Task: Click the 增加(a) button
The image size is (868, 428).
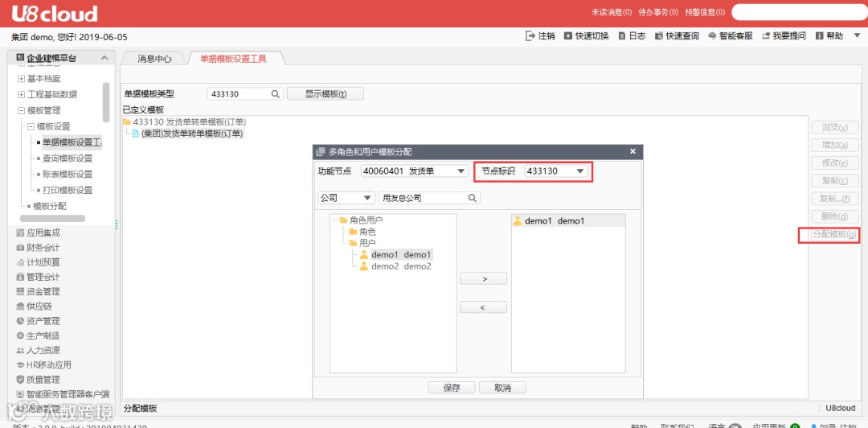Action: coord(835,145)
